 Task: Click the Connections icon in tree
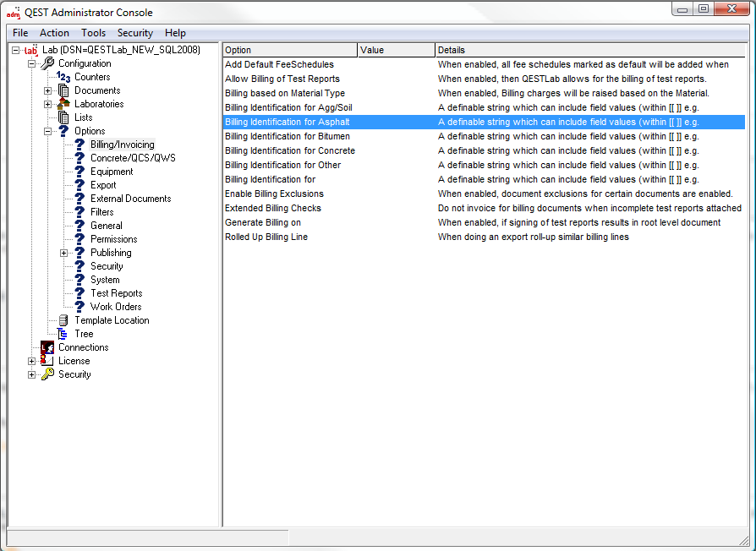pyautogui.click(x=47, y=347)
